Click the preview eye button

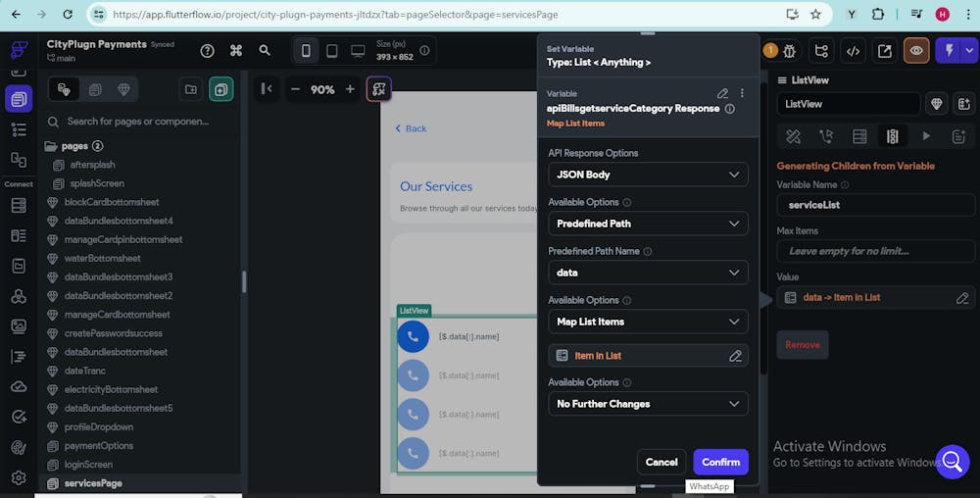[x=916, y=51]
